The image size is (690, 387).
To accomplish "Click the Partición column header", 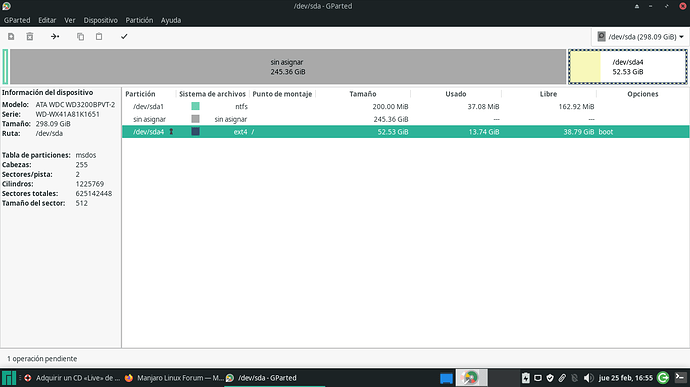I will [140, 94].
